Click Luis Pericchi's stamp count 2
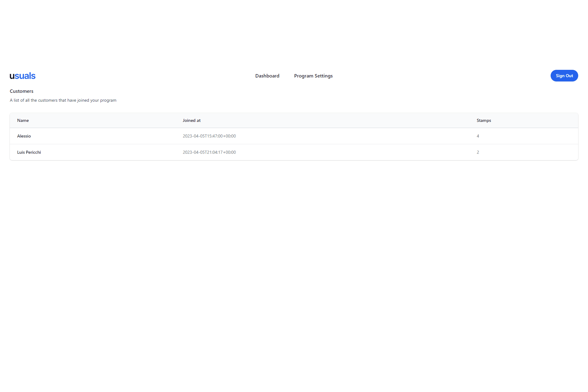The image size is (588, 392). (478, 153)
